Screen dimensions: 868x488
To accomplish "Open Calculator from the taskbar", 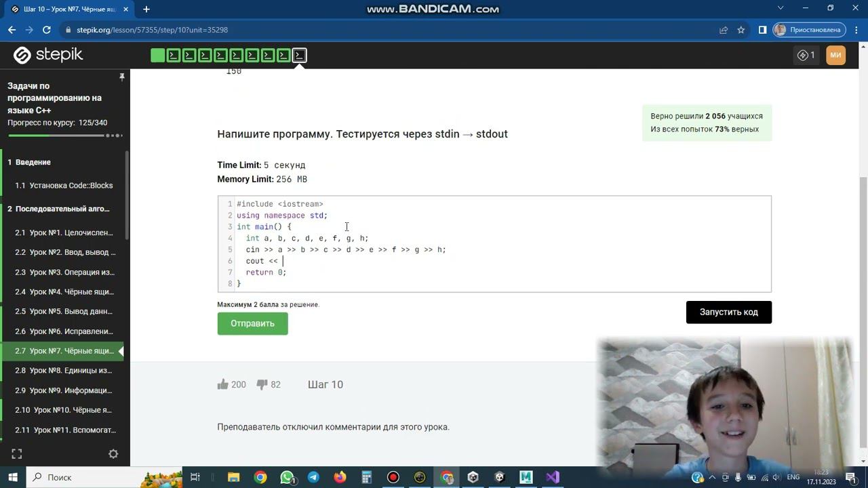I will click(366, 477).
